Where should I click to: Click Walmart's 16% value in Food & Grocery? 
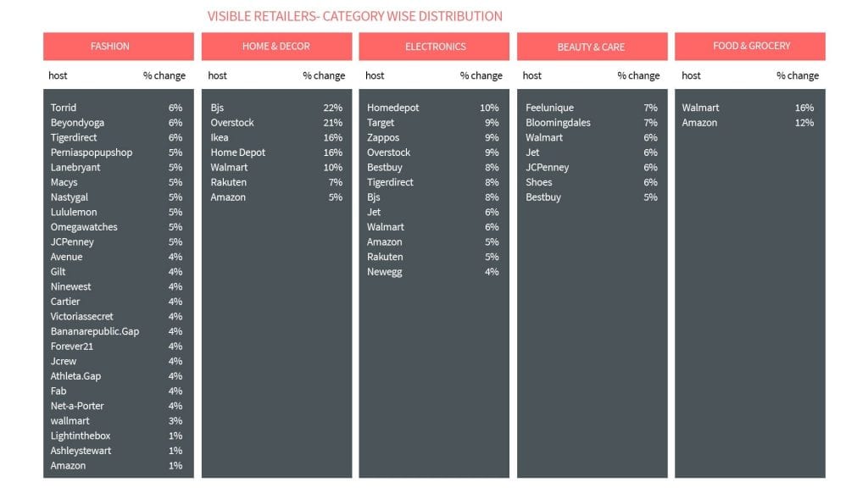coord(804,108)
